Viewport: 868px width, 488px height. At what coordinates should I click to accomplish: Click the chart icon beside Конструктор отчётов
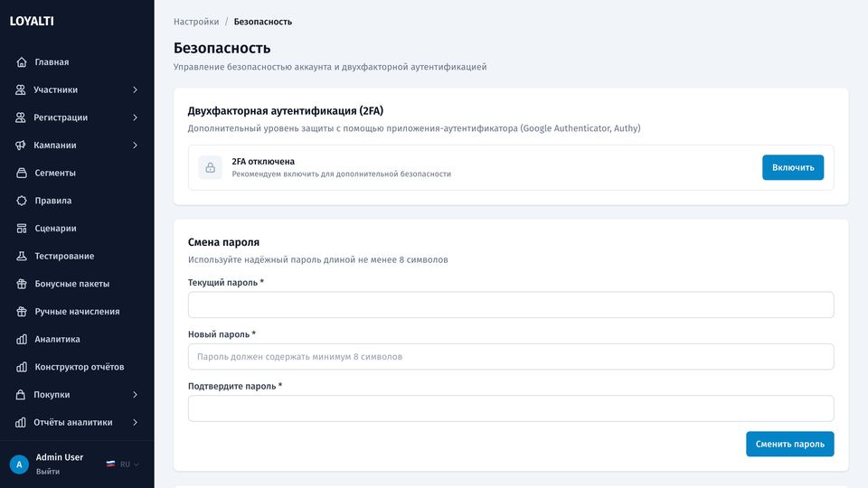[22, 367]
